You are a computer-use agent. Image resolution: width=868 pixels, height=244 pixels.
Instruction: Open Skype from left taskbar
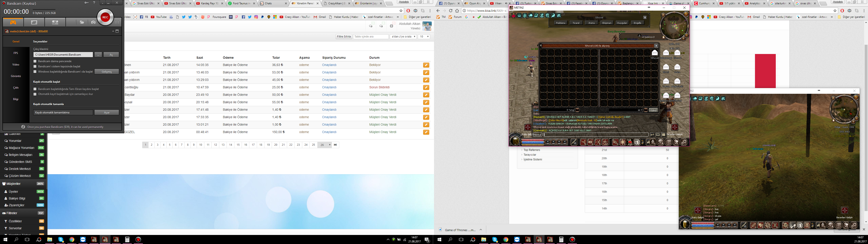coord(61,240)
